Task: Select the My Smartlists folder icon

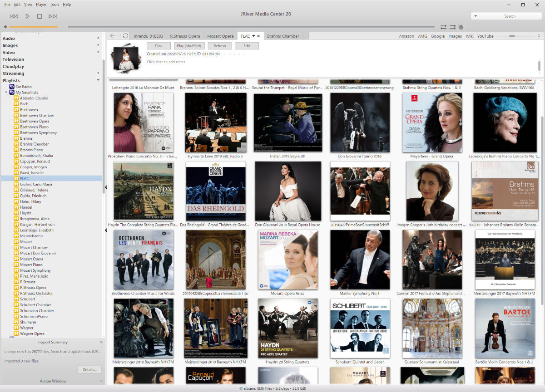Action: (x=12, y=92)
